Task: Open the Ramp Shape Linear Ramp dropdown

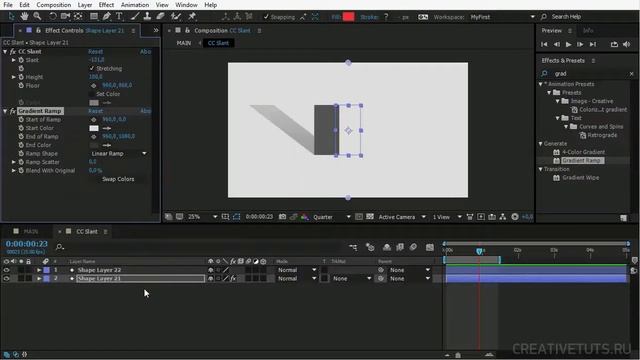Action: [x=118, y=153]
